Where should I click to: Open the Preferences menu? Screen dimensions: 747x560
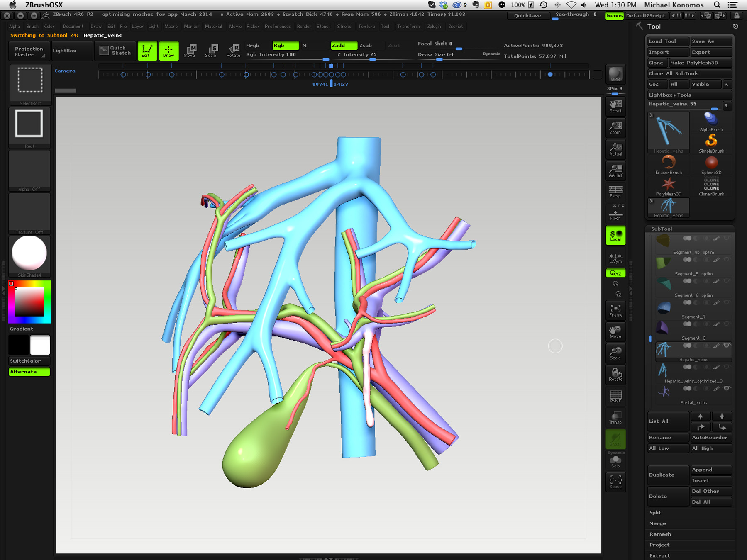pos(278,26)
